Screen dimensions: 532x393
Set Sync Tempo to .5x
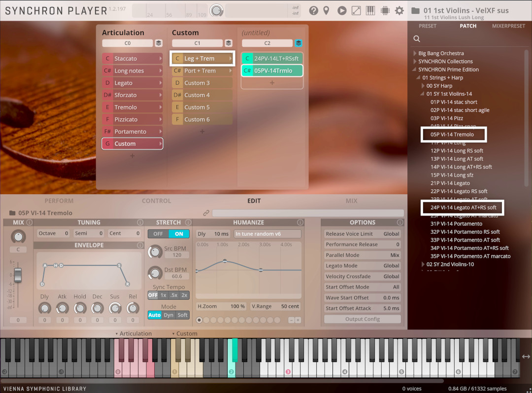coord(174,295)
